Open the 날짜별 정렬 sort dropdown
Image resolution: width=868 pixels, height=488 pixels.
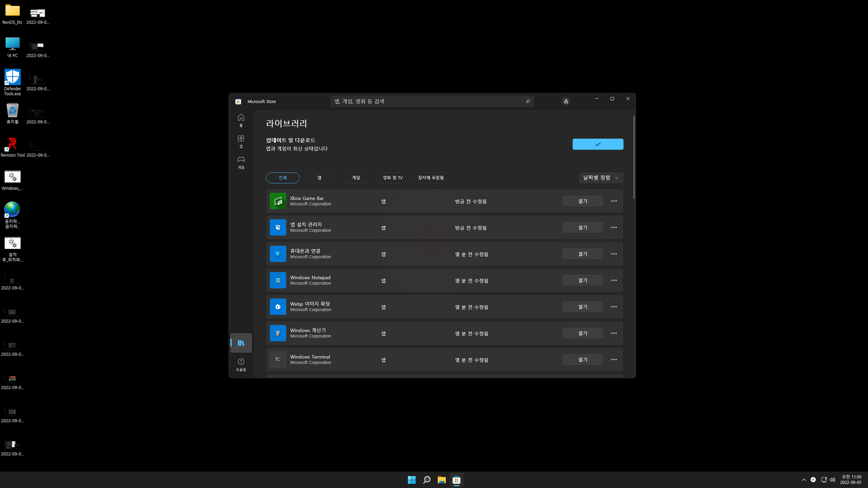(601, 178)
